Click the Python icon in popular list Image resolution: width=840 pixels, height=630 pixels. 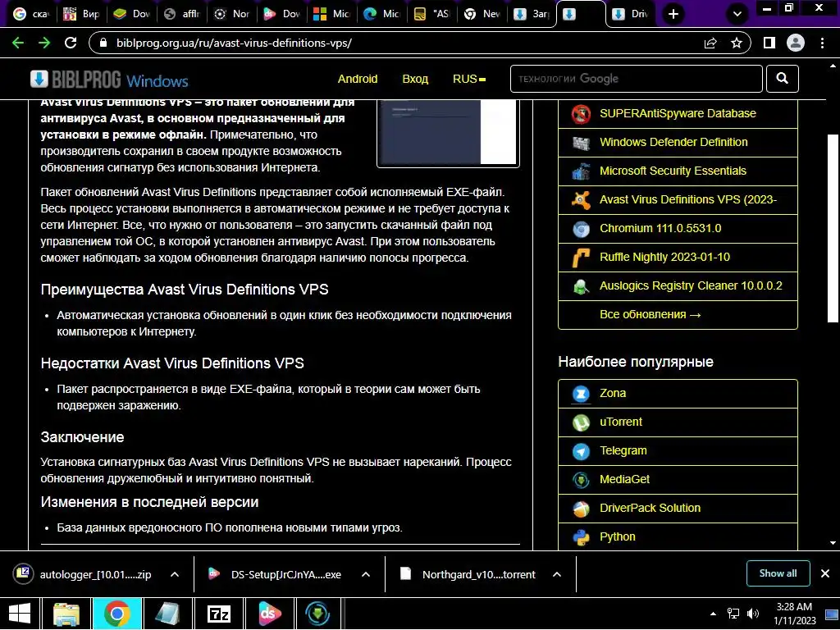coord(581,537)
